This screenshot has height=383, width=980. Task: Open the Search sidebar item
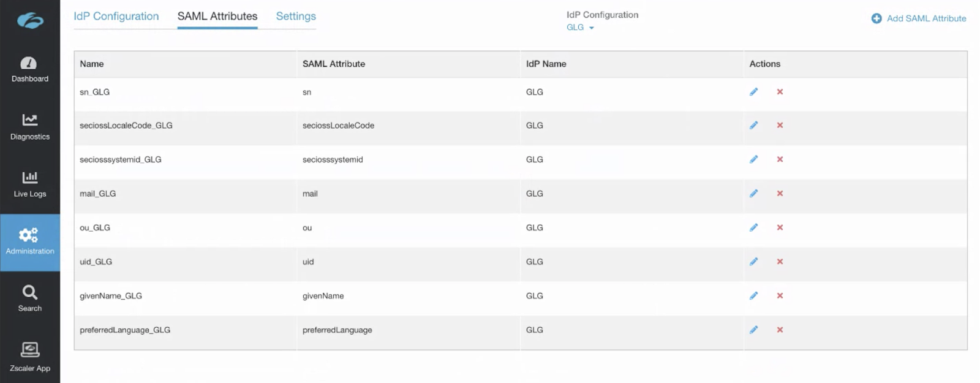coord(29,298)
